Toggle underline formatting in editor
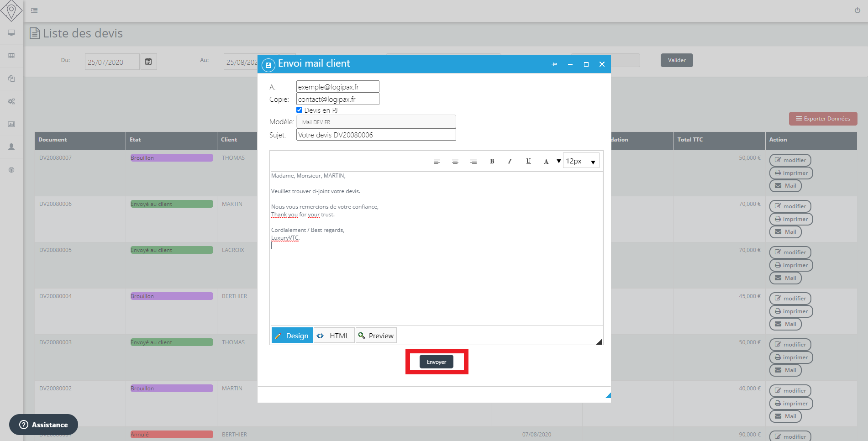The width and height of the screenshot is (868, 441). click(528, 161)
